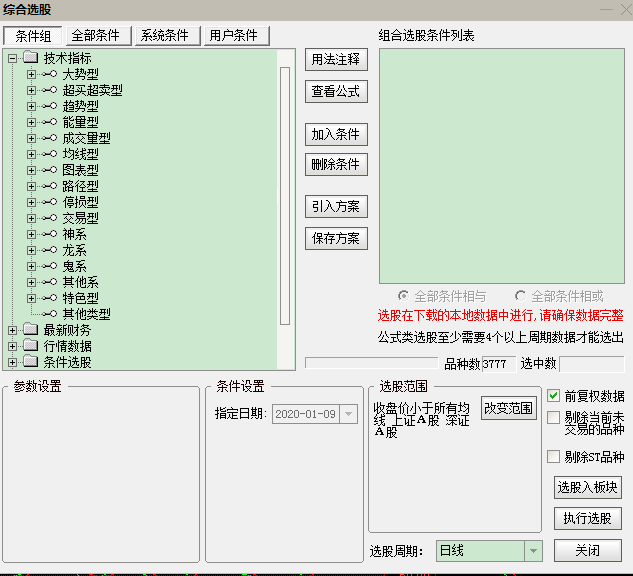Click the indicator icon beside 其他系
633x576 pixels.
point(49,282)
